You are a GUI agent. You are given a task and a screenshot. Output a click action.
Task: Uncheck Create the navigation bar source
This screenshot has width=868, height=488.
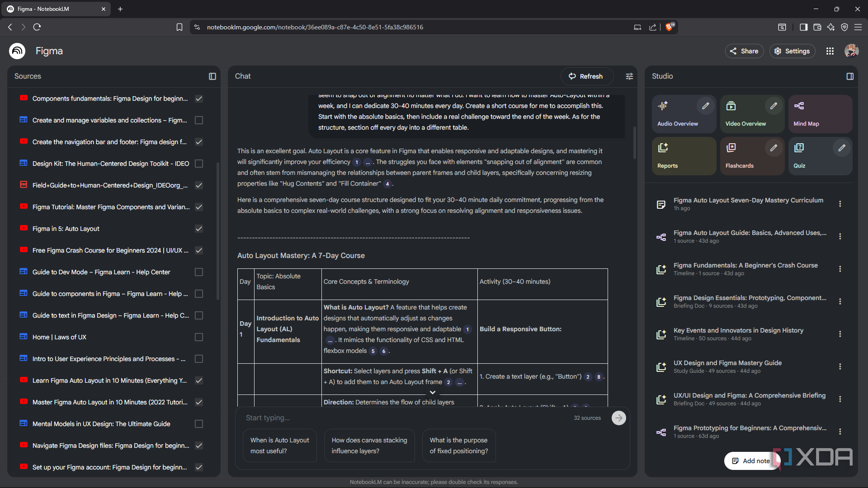point(199,142)
